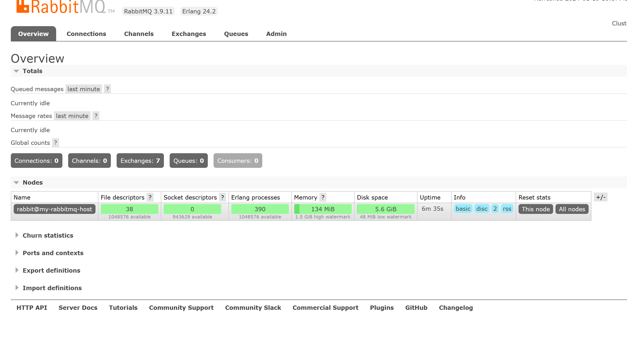Image resolution: width=627 pixels, height=364 pixels.
Task: Expand the Ports and contexts section
Action: coord(53,253)
